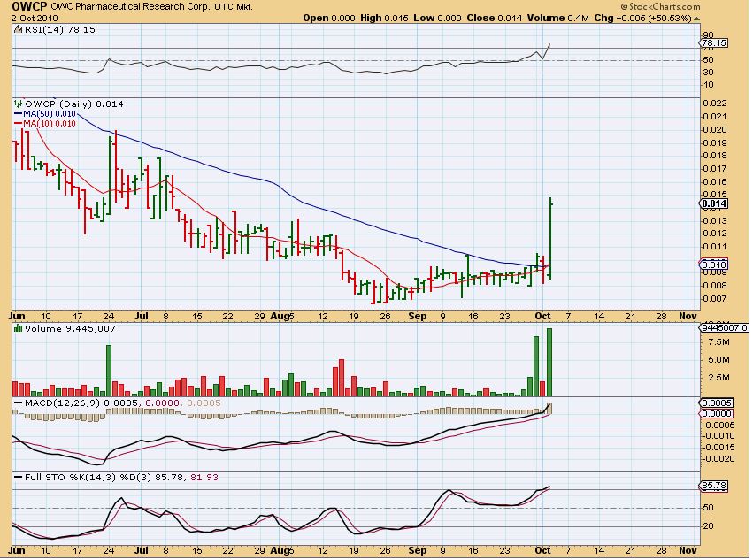Click the MA(50) 0.010 legend text
Screen dimensions: 753x560
click(x=50, y=114)
